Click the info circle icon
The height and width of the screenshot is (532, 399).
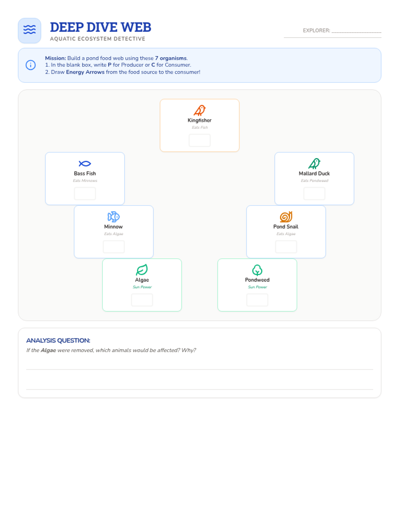coord(31,65)
